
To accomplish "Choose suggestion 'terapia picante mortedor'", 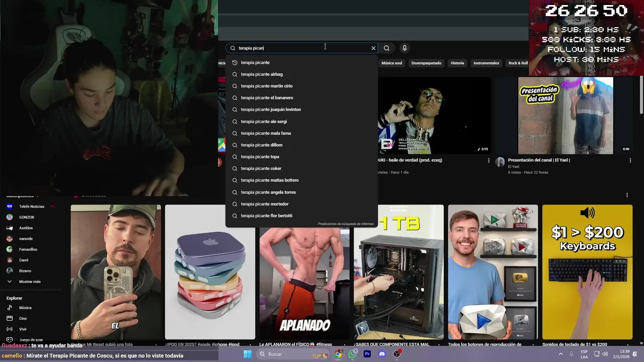I will [301, 204].
